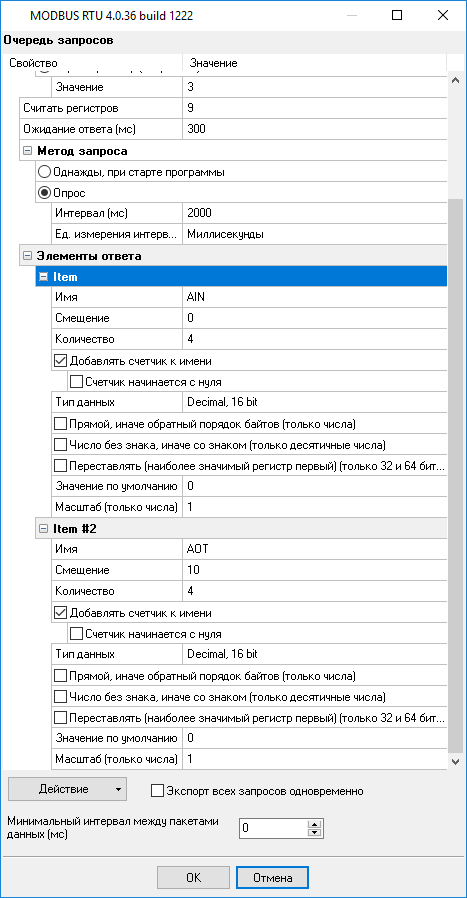Enable 'Счетчик начинается с нуля' under AIN item
The height and width of the screenshot is (898, 467).
[76, 381]
